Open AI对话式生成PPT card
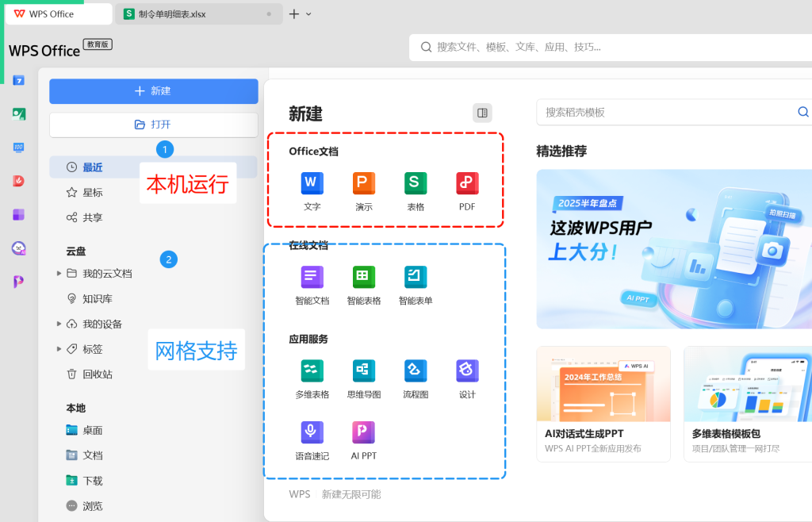812x522 pixels. point(603,404)
